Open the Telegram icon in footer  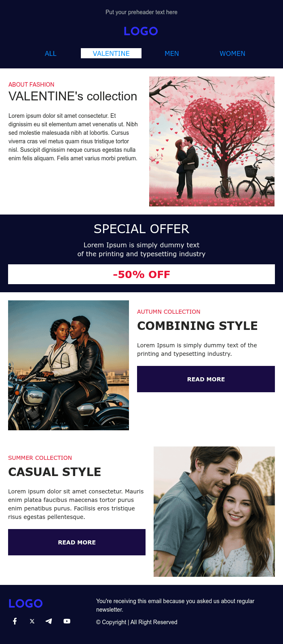(49, 621)
